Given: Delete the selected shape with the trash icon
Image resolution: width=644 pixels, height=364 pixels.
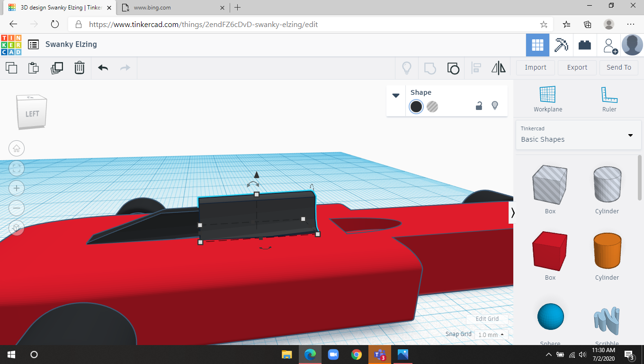Looking at the screenshot, I should (x=80, y=68).
